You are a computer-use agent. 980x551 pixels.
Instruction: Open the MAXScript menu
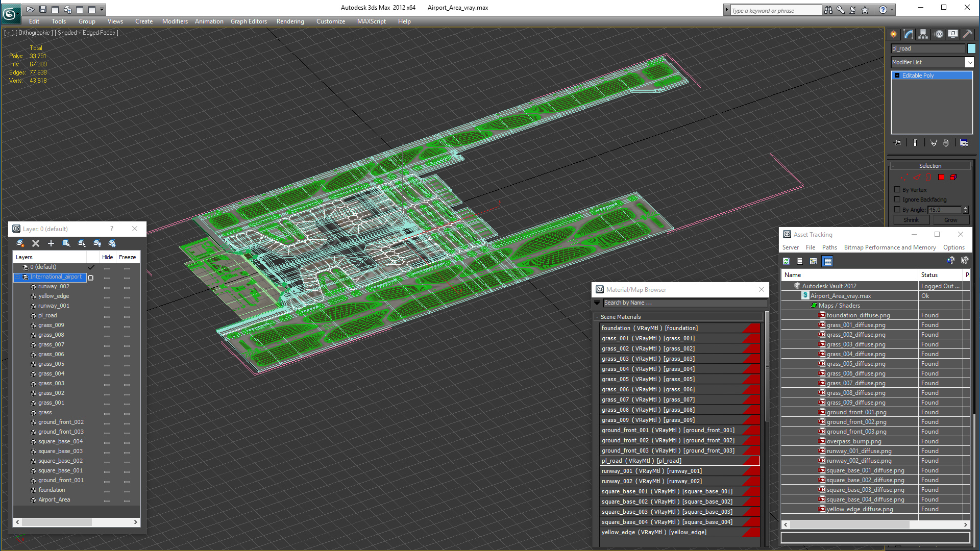372,21
